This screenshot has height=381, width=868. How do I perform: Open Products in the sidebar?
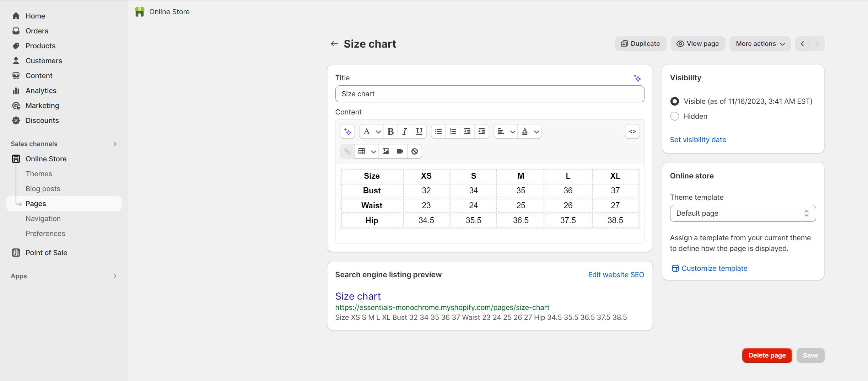41,46
